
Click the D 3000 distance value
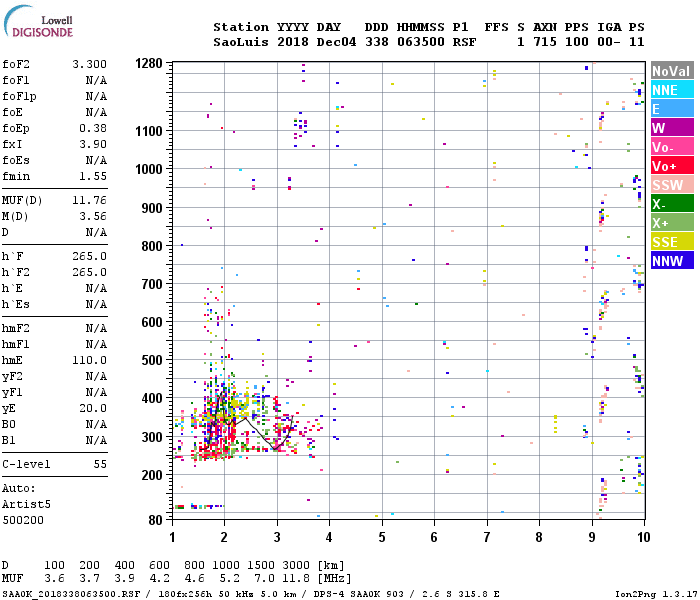(296, 565)
